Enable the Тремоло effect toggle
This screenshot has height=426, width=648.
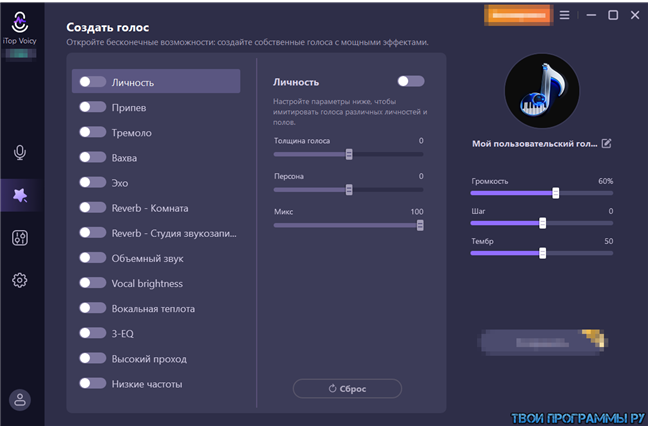tap(93, 132)
